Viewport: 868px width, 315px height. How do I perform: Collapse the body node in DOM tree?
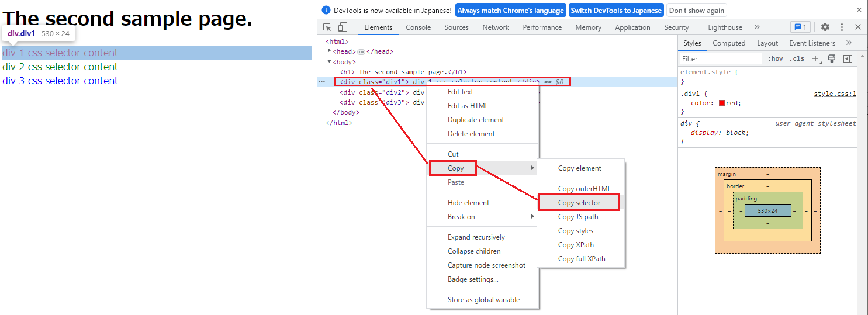330,61
